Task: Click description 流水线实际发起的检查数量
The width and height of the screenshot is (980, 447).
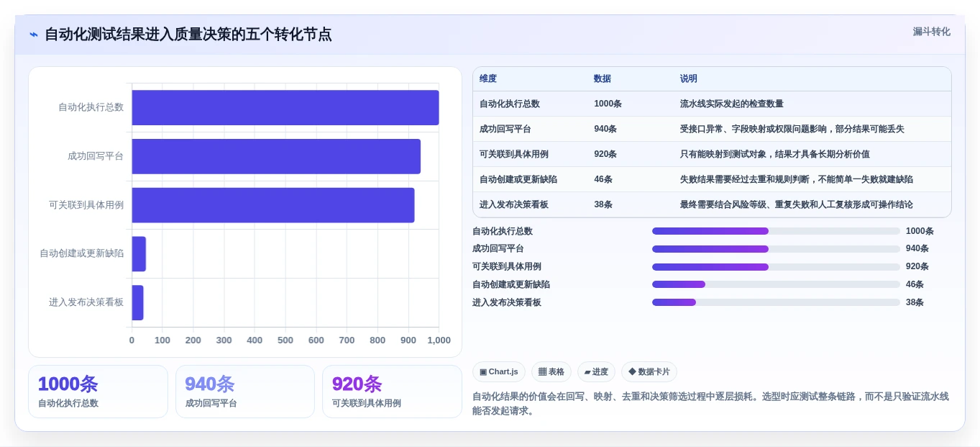Action: [x=732, y=104]
